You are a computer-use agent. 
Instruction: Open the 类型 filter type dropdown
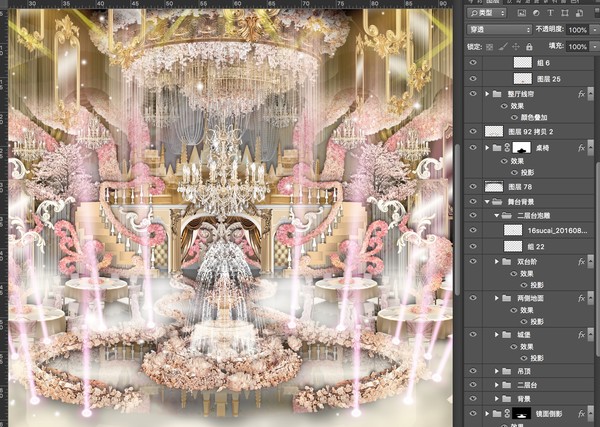click(487, 13)
